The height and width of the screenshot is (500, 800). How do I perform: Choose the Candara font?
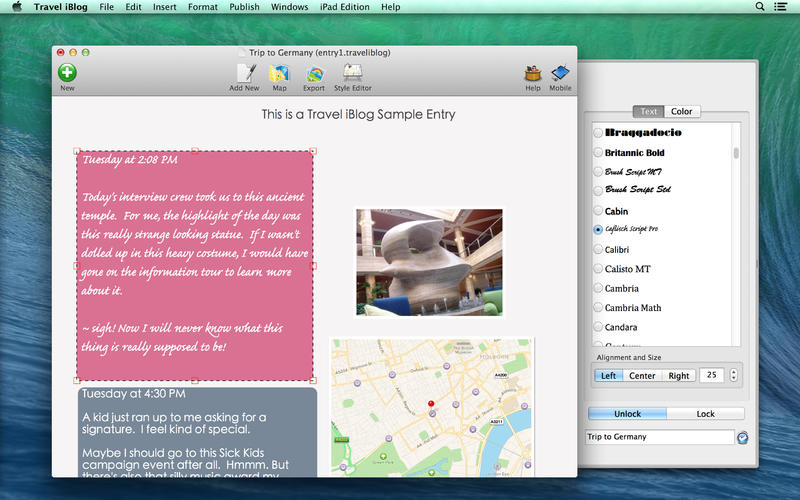point(598,327)
